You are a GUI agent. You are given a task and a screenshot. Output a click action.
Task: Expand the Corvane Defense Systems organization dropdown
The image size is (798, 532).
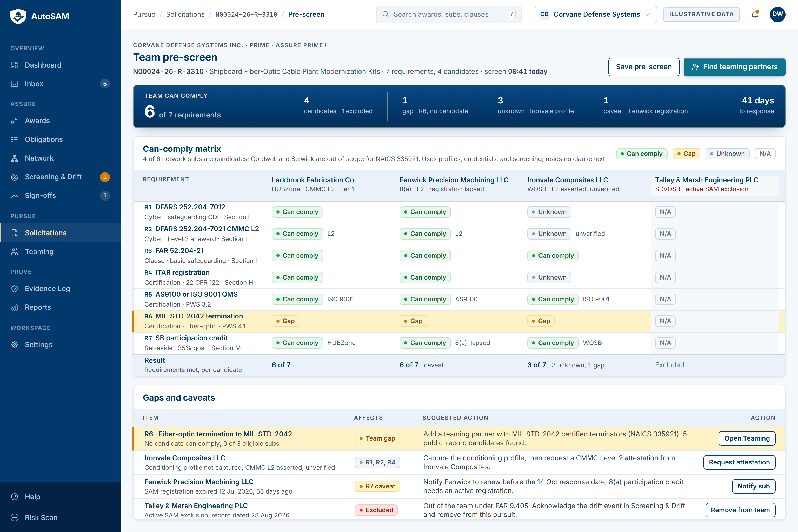click(x=595, y=14)
